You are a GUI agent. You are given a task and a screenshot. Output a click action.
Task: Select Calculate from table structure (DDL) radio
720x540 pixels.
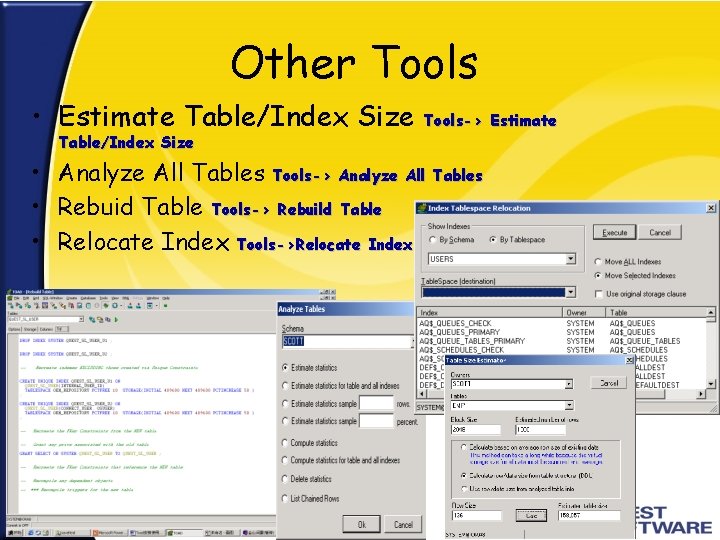click(x=464, y=476)
